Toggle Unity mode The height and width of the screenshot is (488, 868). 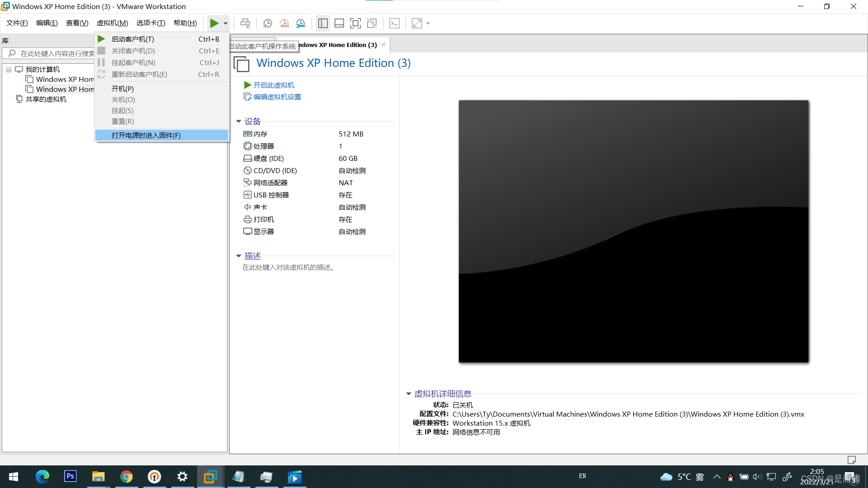[x=372, y=23]
